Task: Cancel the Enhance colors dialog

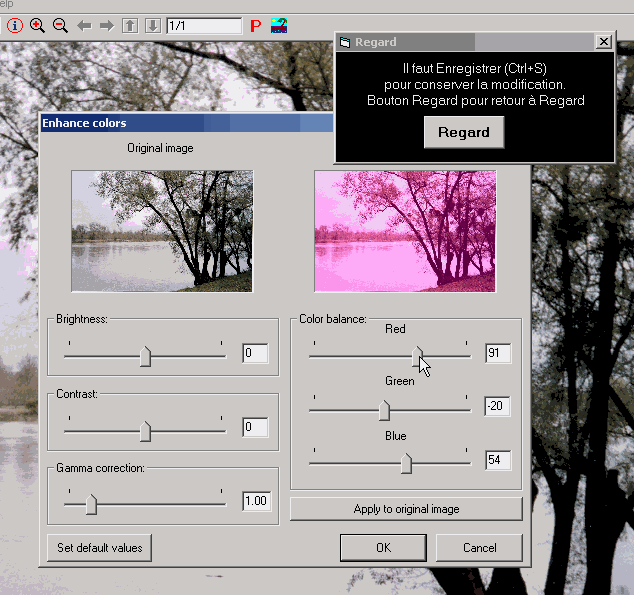Action: click(x=480, y=547)
